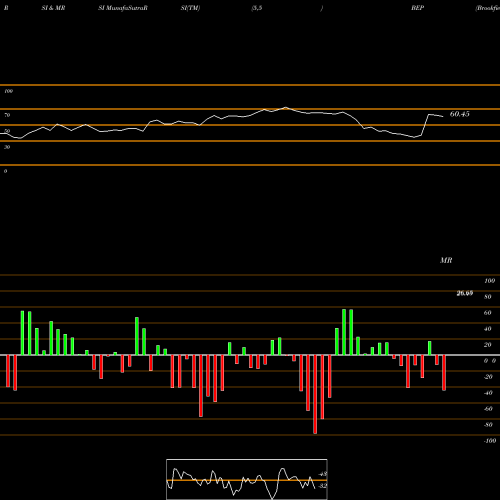Click the 'SI(TM)' header text
Image resolution: width=500 pixels, height=500 pixels.
tap(190, 8)
